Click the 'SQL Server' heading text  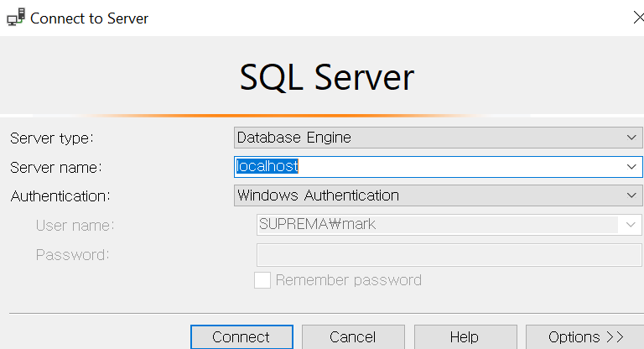pyautogui.click(x=327, y=77)
